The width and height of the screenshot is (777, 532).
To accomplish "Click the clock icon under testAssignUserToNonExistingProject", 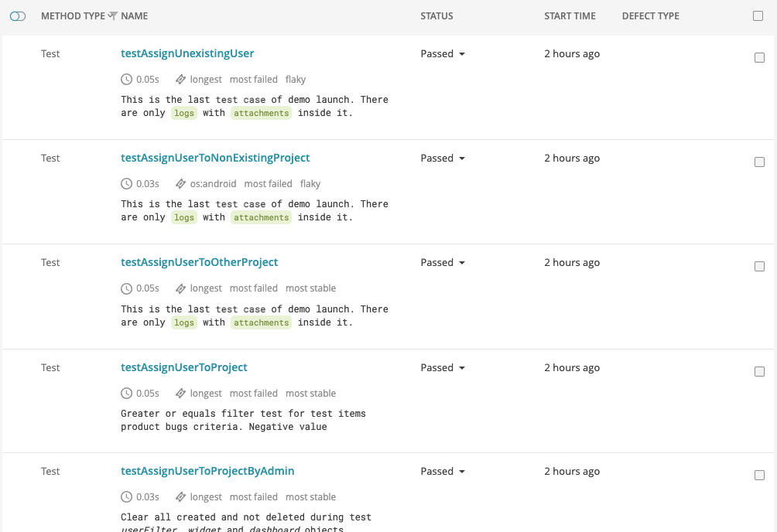I will pyautogui.click(x=127, y=184).
